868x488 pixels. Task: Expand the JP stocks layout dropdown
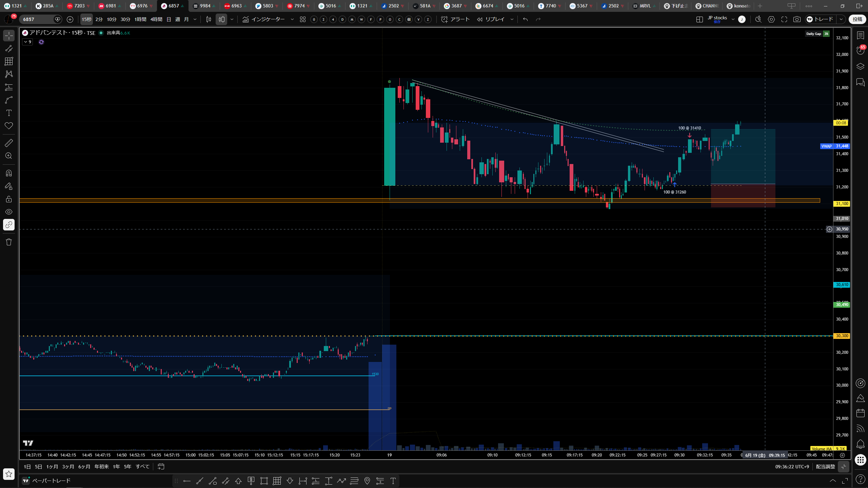click(733, 19)
